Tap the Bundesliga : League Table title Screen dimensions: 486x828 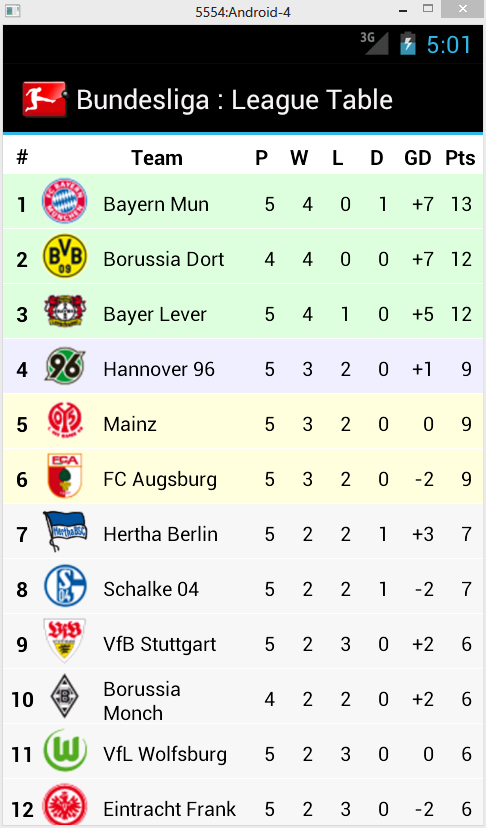[x=235, y=100]
